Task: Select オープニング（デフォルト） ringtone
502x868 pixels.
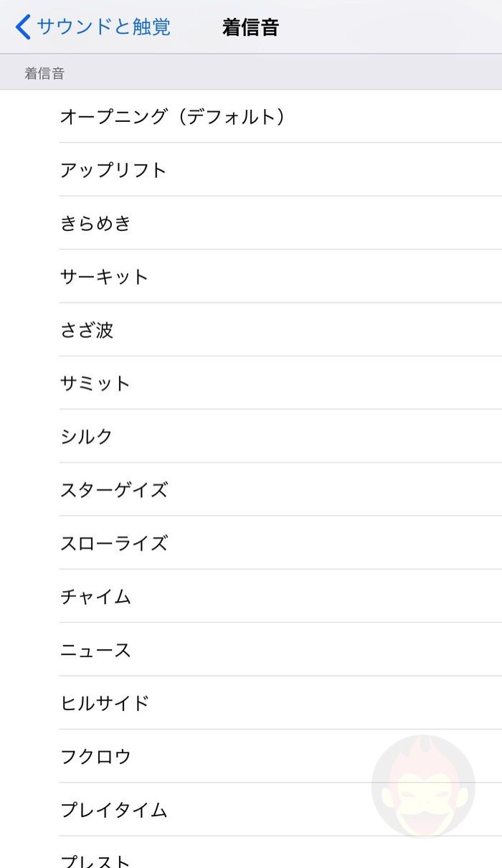Action: (172, 116)
